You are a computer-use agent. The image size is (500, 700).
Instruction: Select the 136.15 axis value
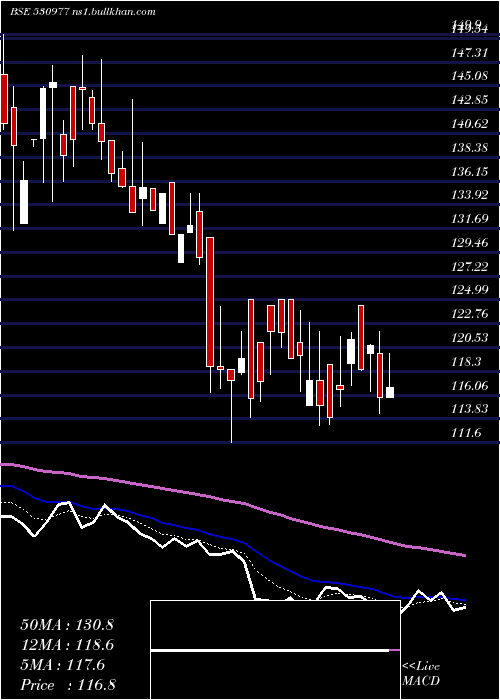(x=469, y=172)
